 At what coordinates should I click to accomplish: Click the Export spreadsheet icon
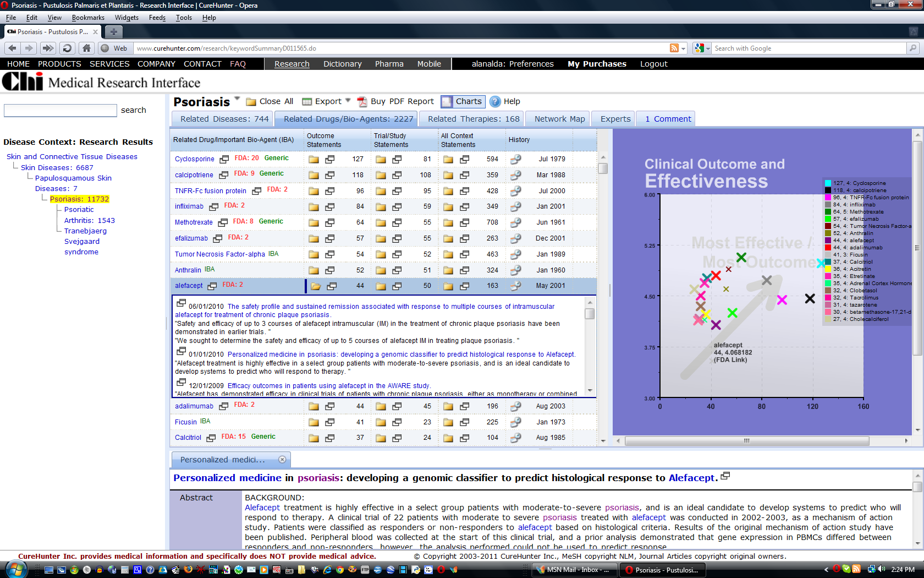click(306, 101)
